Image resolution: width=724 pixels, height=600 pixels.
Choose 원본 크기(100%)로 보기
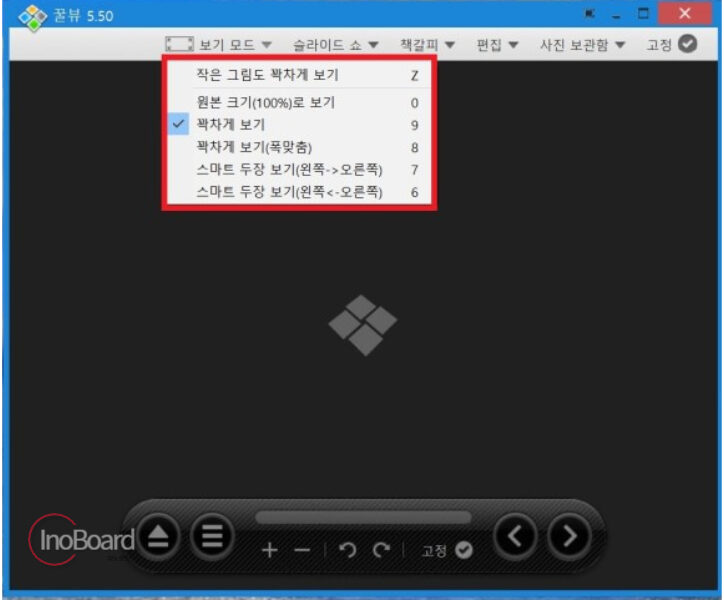point(299,102)
